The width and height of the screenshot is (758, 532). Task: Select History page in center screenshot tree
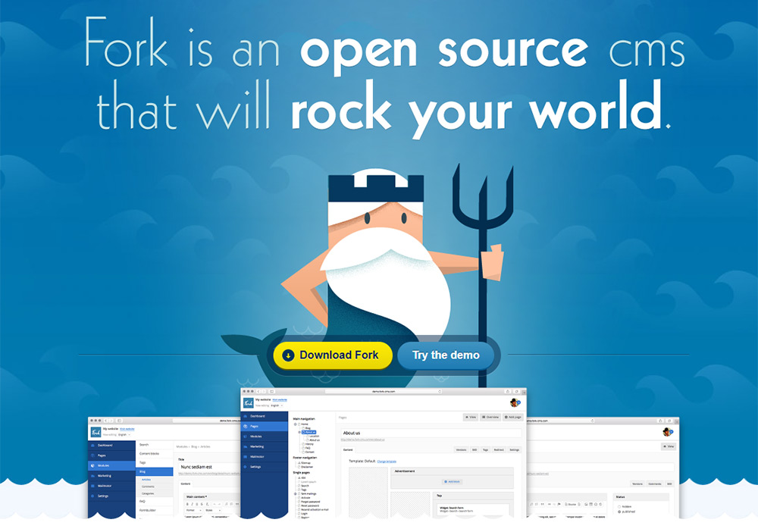coord(309,444)
